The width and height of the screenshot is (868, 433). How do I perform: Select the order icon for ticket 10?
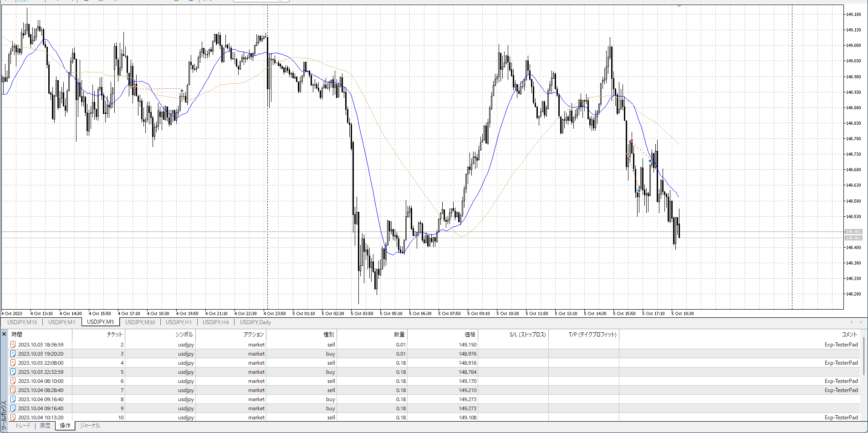[x=13, y=417]
